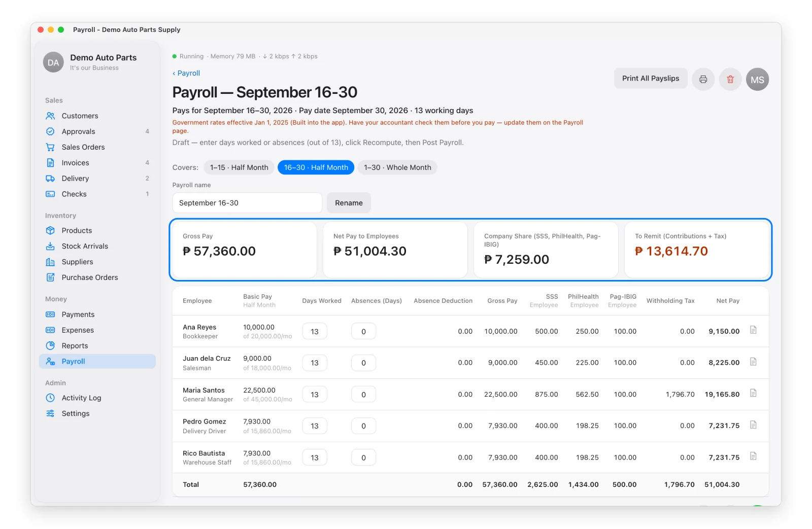Click Juan dela Cruz absences field
This screenshot has width=812, height=529.
[x=363, y=363]
